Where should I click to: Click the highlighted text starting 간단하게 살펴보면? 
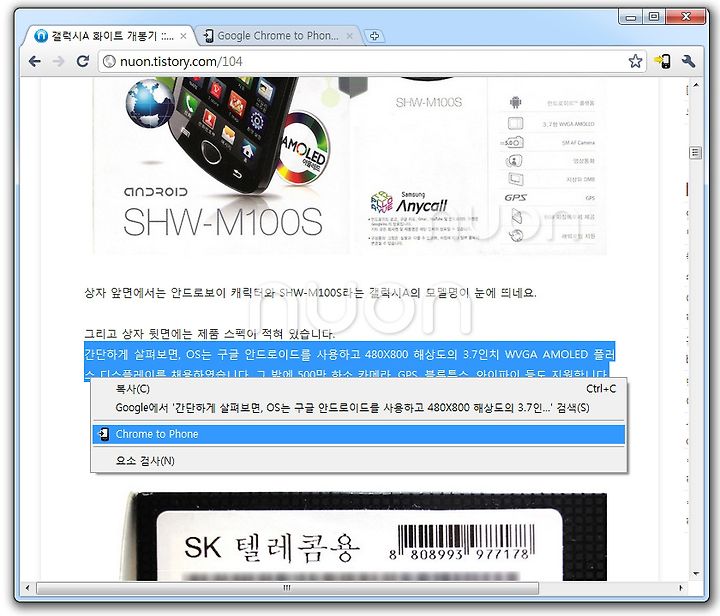[349, 362]
